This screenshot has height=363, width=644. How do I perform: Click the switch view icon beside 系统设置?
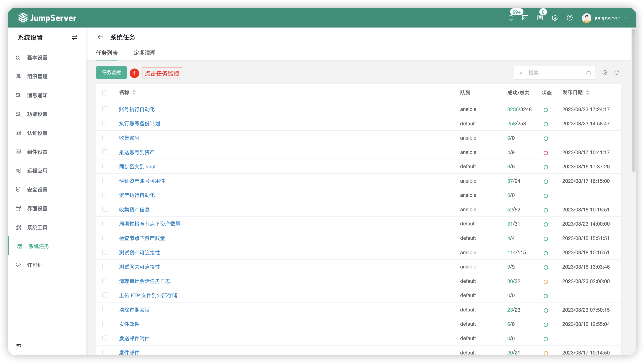74,38
